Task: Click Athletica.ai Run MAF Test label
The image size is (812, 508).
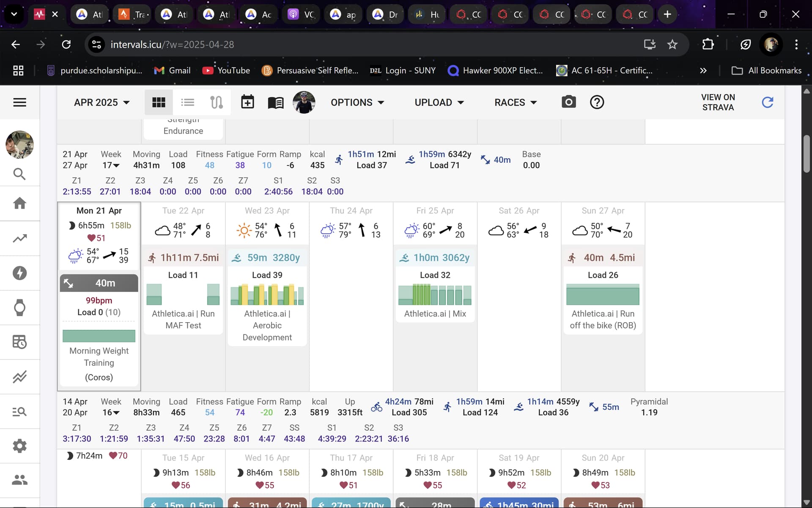Action: tap(183, 319)
